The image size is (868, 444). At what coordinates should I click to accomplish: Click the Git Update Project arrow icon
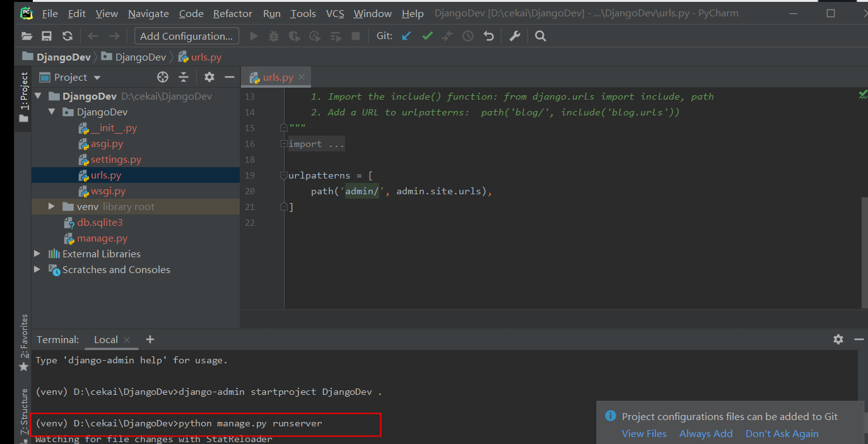[406, 36]
